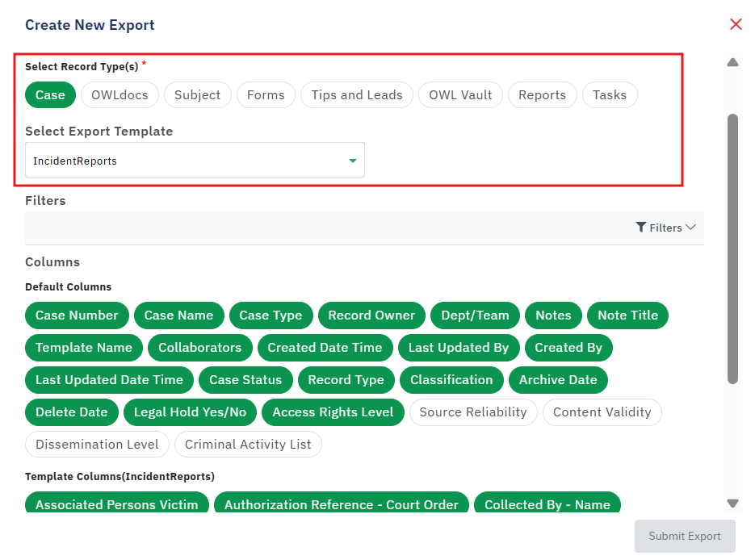Screen dimensions: 755x560
Task: Click the Create New Export title
Action: click(90, 24)
